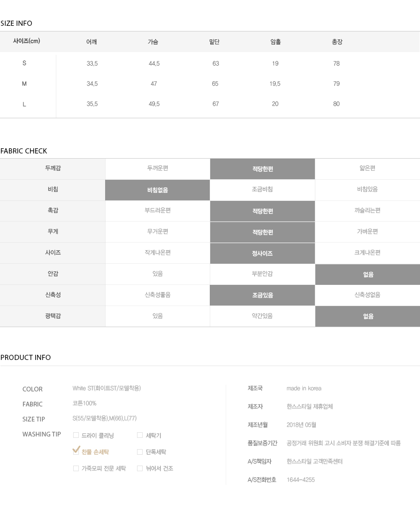
Task: Click the 부드러운편 texture cell
Action: tap(158, 210)
